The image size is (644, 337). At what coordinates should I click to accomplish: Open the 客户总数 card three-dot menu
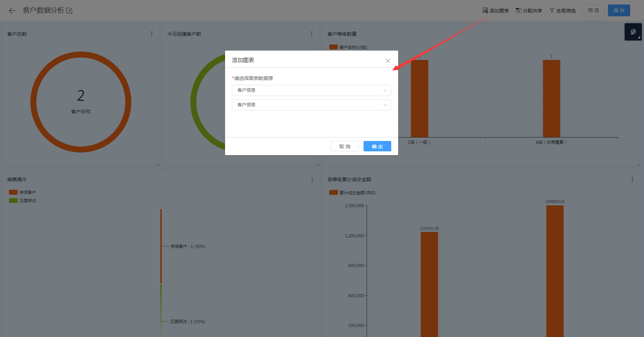[x=152, y=34]
